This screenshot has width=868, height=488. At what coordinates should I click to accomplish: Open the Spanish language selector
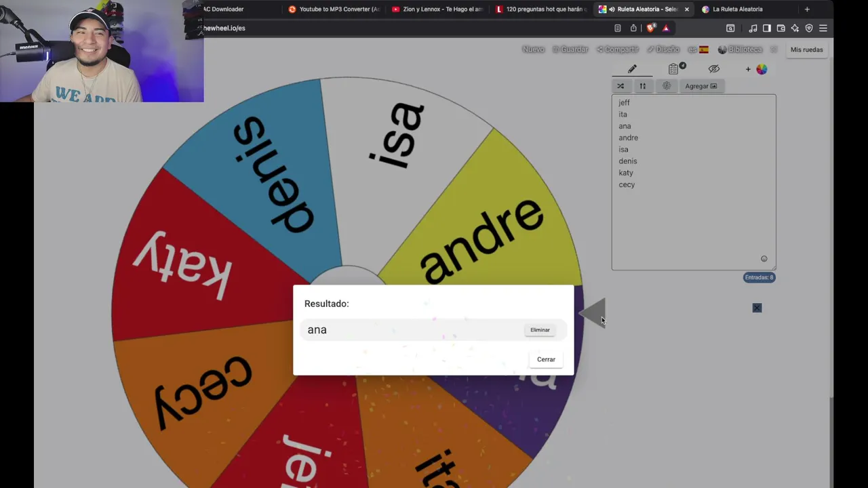point(698,49)
